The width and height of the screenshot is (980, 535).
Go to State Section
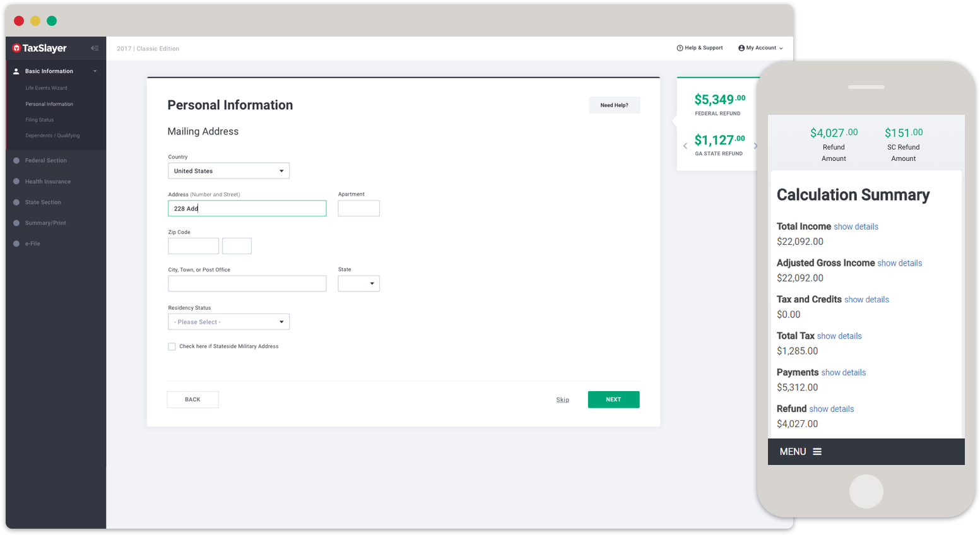coord(43,203)
